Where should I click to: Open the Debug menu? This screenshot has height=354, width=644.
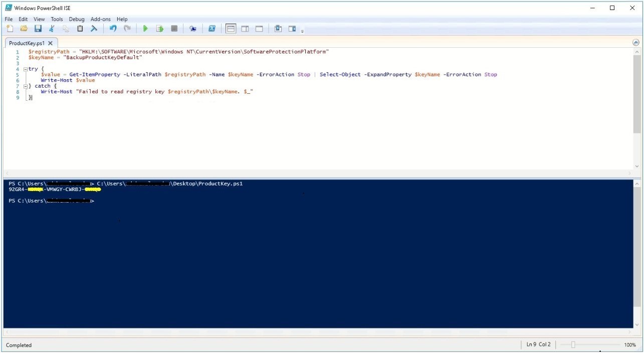tap(77, 19)
